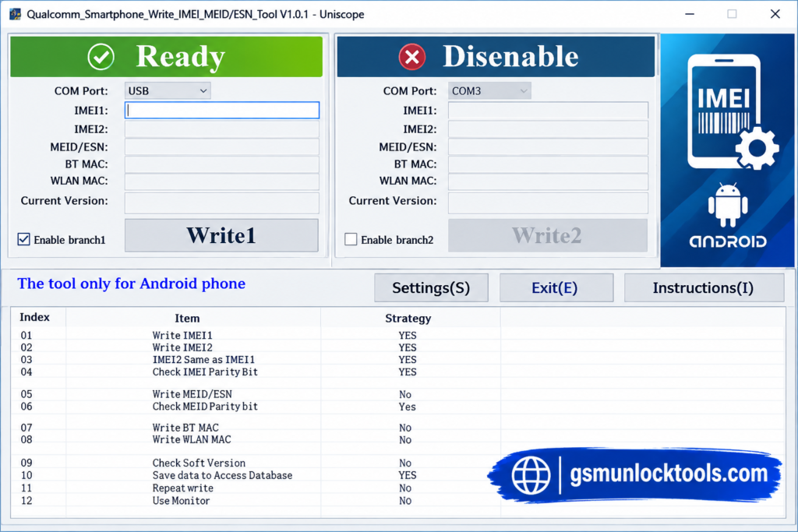The width and height of the screenshot is (798, 532).
Task: Click the branch2 BT MAC field
Action: pyautogui.click(x=548, y=164)
